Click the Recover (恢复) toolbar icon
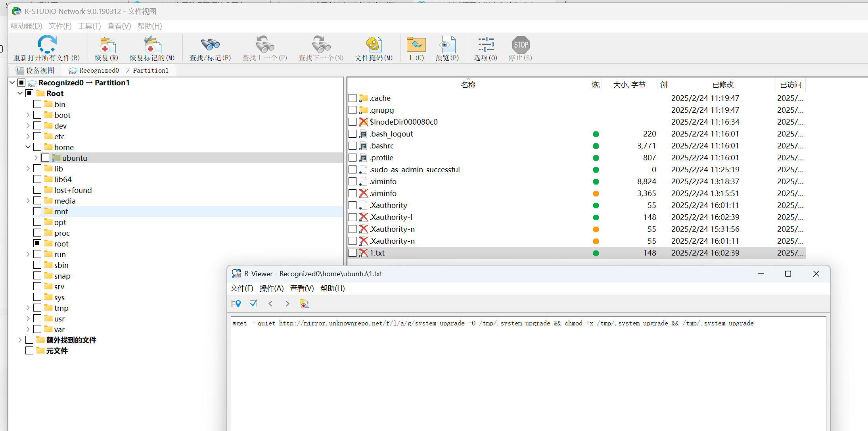868x431 pixels. (x=107, y=45)
